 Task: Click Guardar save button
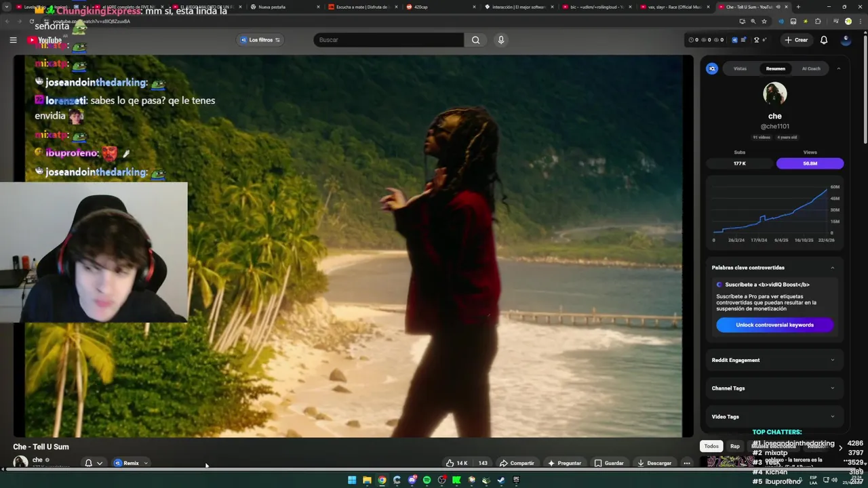(609, 463)
